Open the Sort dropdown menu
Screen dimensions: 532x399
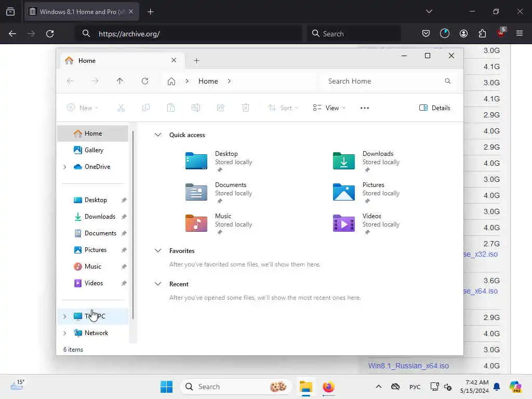click(283, 108)
